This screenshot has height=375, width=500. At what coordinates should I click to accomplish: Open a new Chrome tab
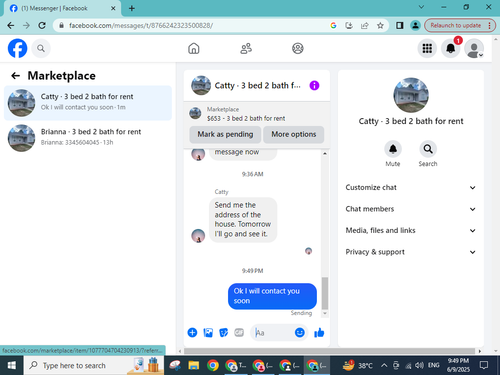[132, 8]
